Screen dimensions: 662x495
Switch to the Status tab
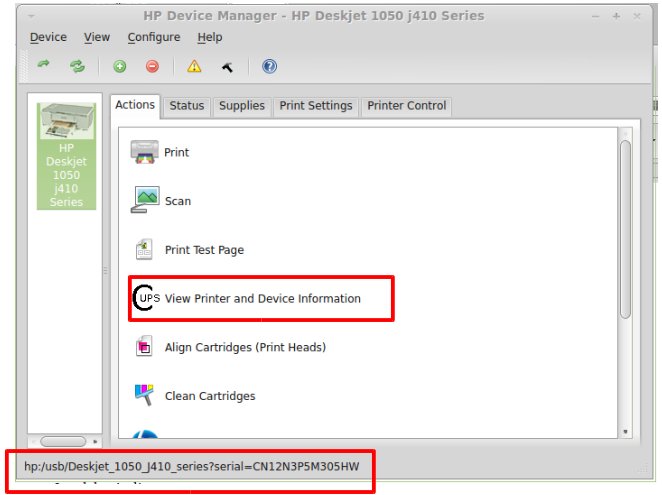(x=187, y=106)
